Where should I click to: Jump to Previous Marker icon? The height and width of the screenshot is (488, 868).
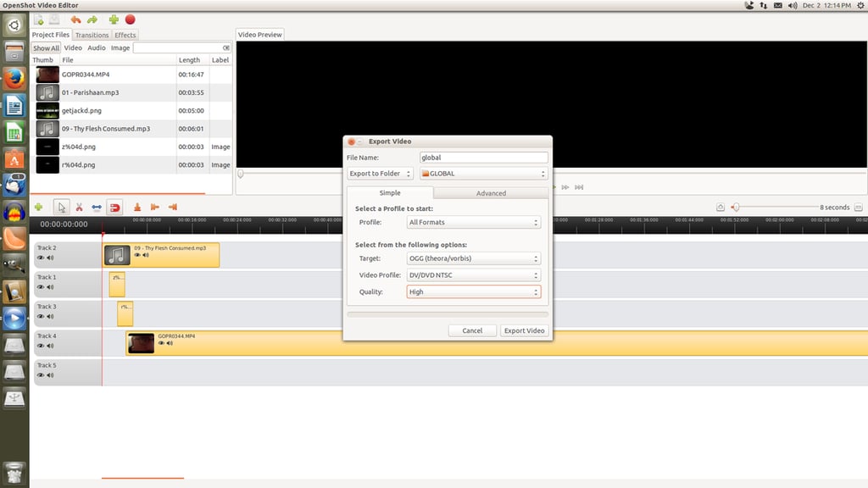click(155, 207)
